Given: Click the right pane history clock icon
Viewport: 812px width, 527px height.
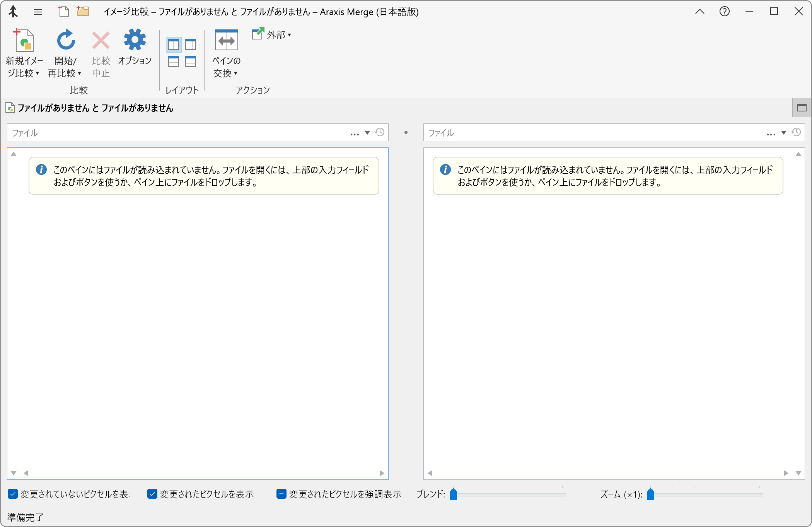Looking at the screenshot, I should pyautogui.click(x=796, y=132).
